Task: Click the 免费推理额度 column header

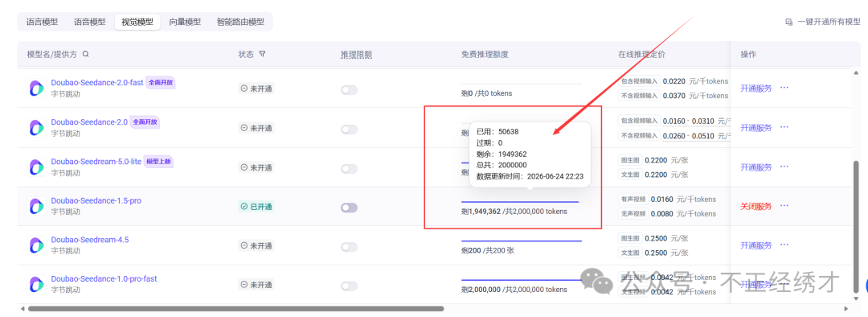Action: point(485,55)
